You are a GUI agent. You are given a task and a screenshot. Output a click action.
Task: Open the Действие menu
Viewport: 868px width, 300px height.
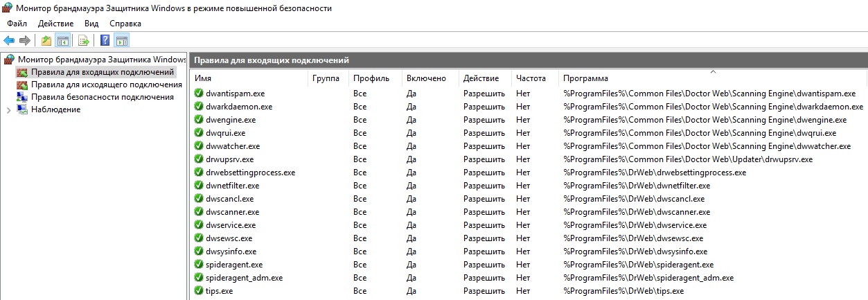(x=56, y=24)
